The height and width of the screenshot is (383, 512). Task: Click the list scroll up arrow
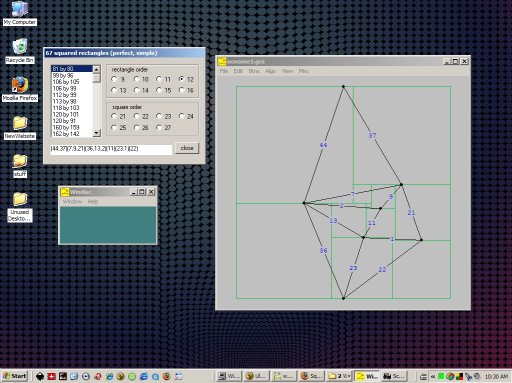[96, 69]
